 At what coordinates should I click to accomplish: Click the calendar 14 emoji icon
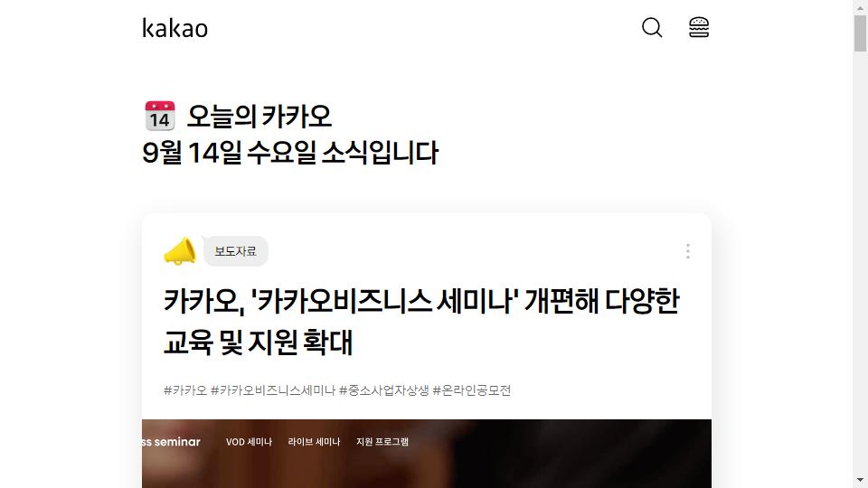(x=160, y=116)
